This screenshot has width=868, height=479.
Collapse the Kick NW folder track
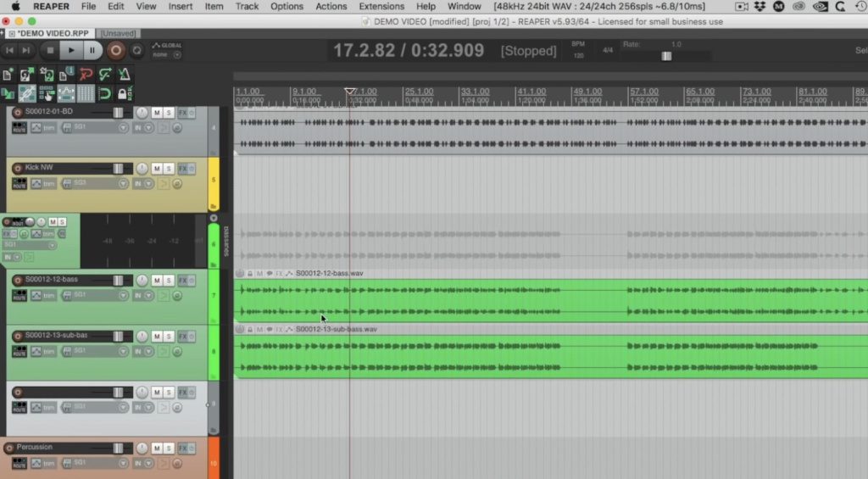coord(213,207)
